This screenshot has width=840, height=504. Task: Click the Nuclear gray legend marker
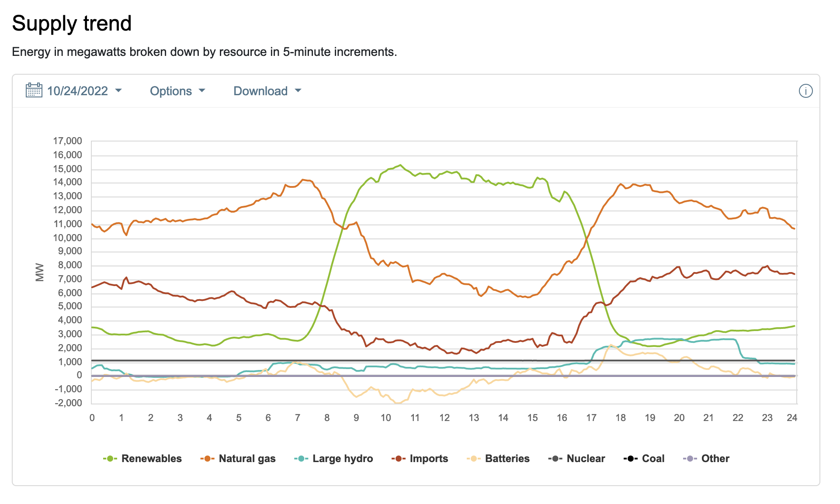[555, 459]
